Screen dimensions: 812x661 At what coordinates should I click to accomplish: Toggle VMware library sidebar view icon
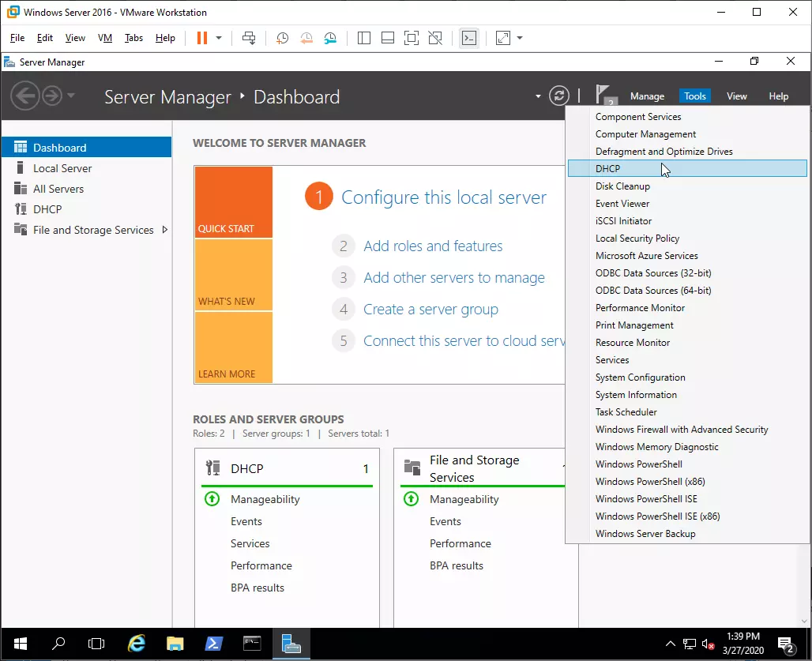tap(364, 38)
